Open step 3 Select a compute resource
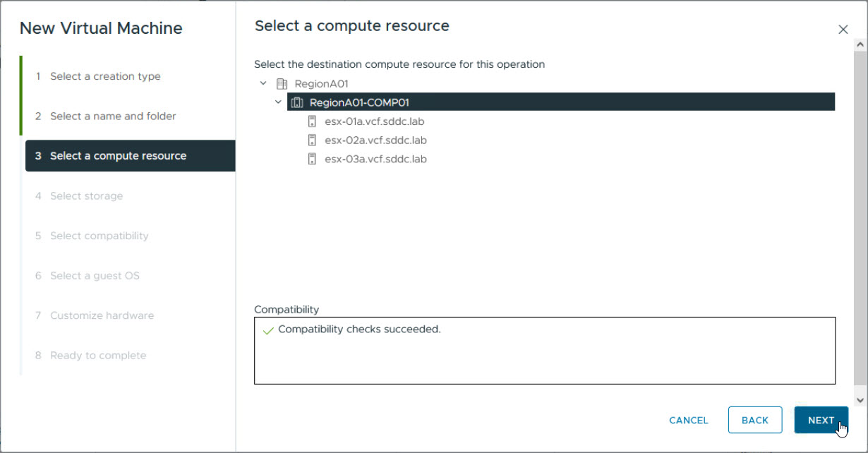The width and height of the screenshot is (868, 453). click(131, 156)
